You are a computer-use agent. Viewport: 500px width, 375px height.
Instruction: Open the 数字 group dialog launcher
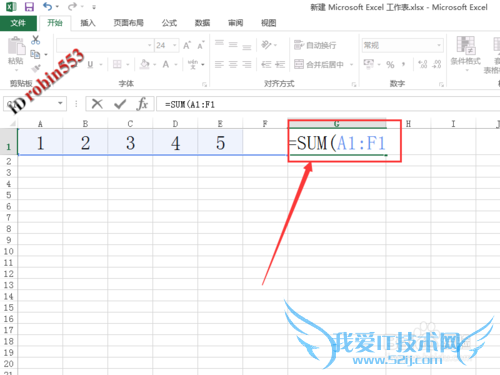(x=441, y=85)
